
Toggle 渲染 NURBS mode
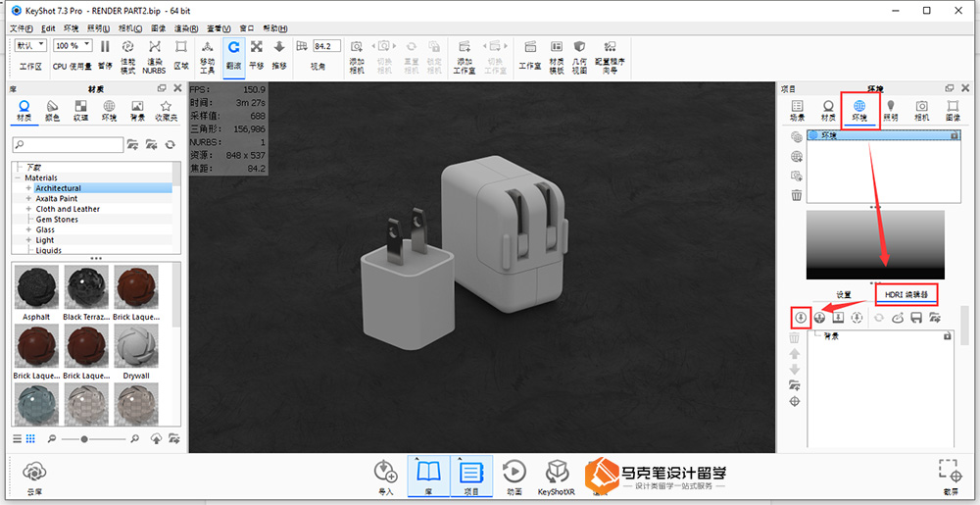point(155,57)
